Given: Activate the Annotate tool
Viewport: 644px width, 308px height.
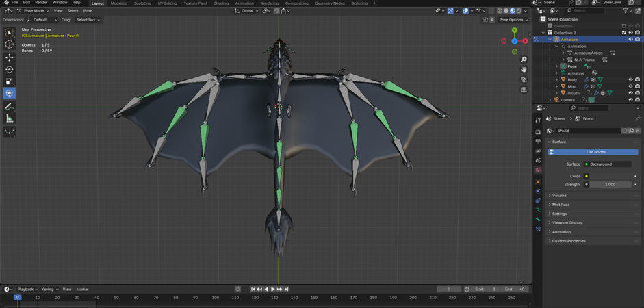Looking at the screenshot, I should pos(10,106).
